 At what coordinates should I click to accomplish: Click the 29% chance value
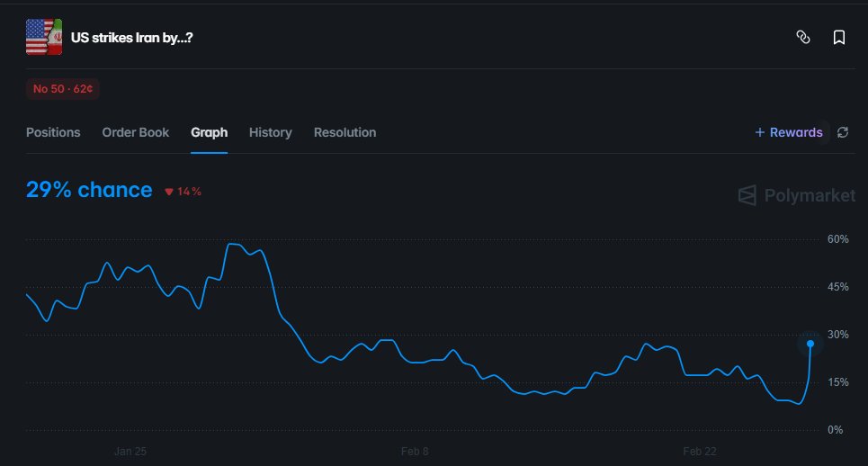click(x=89, y=190)
